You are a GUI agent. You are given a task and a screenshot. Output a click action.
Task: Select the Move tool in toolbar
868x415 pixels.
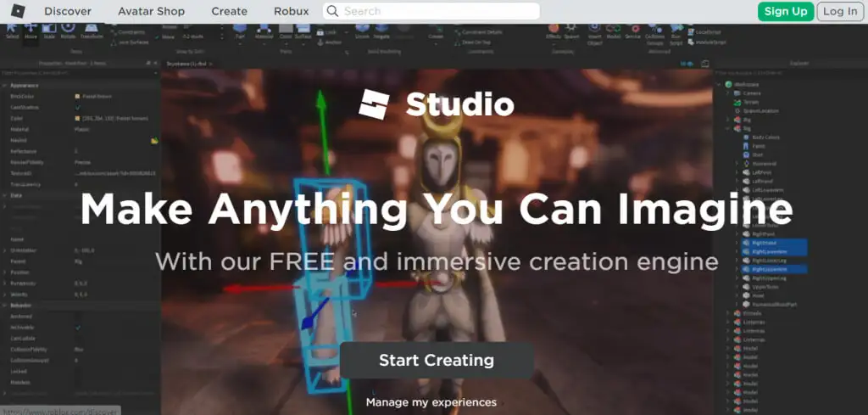(x=31, y=32)
